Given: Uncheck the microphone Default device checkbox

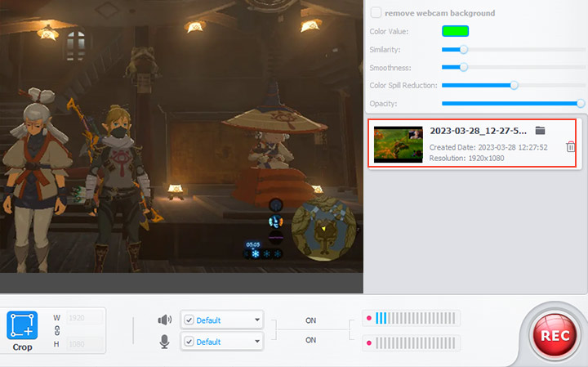Looking at the screenshot, I should coord(189,342).
